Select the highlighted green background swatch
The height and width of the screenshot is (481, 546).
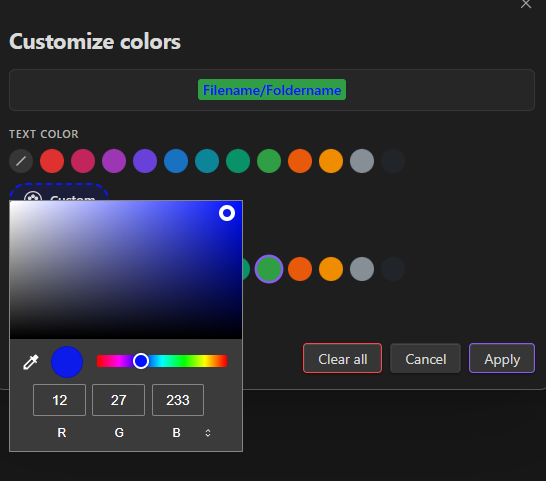(x=269, y=269)
